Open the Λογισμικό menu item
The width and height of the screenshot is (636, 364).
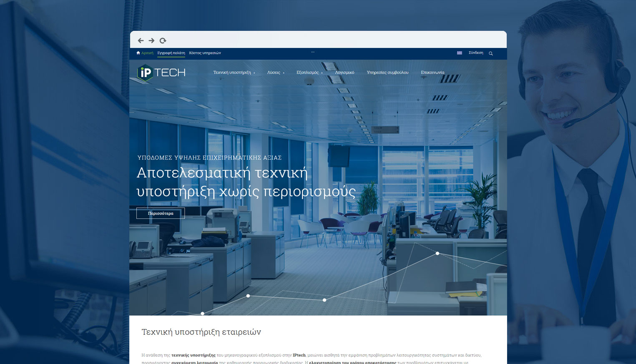pyautogui.click(x=344, y=73)
